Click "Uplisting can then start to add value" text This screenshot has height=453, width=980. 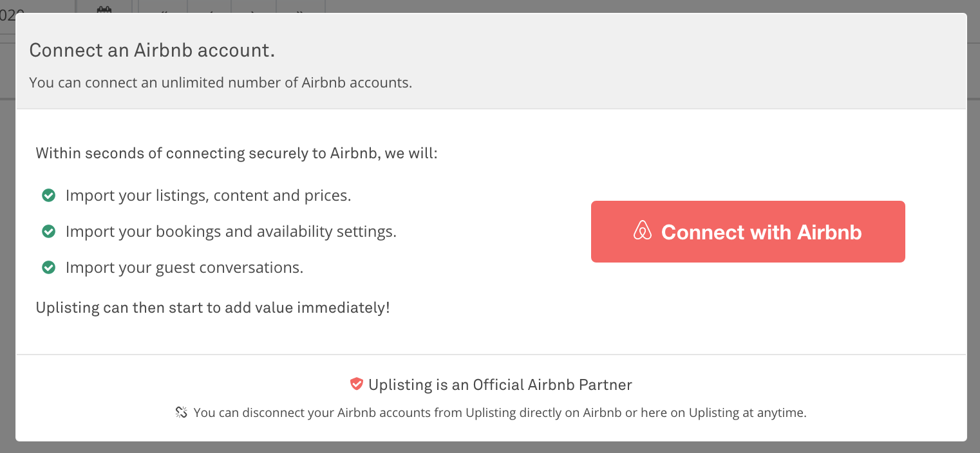tap(212, 308)
